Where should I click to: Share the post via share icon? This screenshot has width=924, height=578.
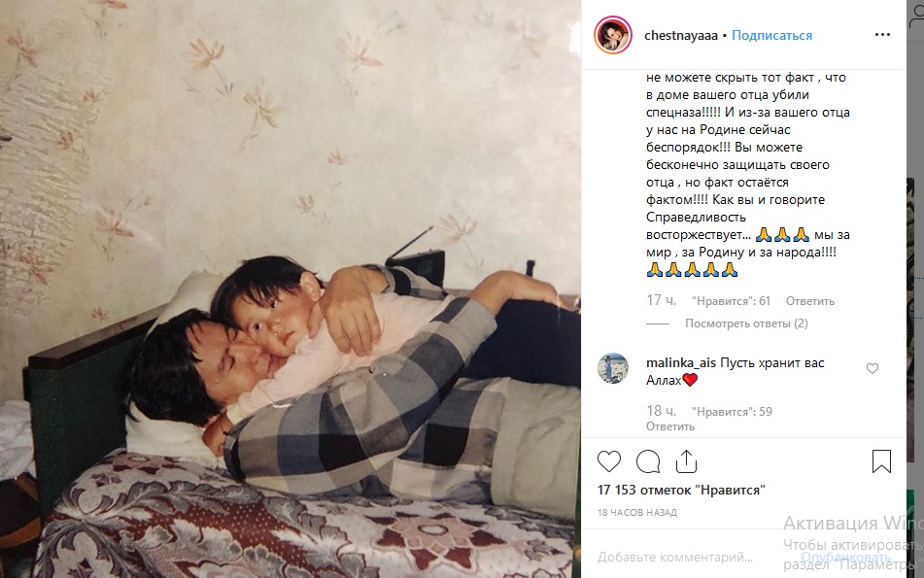click(x=686, y=460)
